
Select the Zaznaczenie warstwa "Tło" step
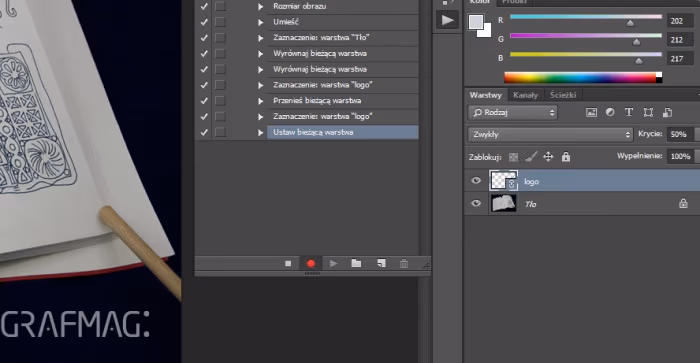[342, 38]
